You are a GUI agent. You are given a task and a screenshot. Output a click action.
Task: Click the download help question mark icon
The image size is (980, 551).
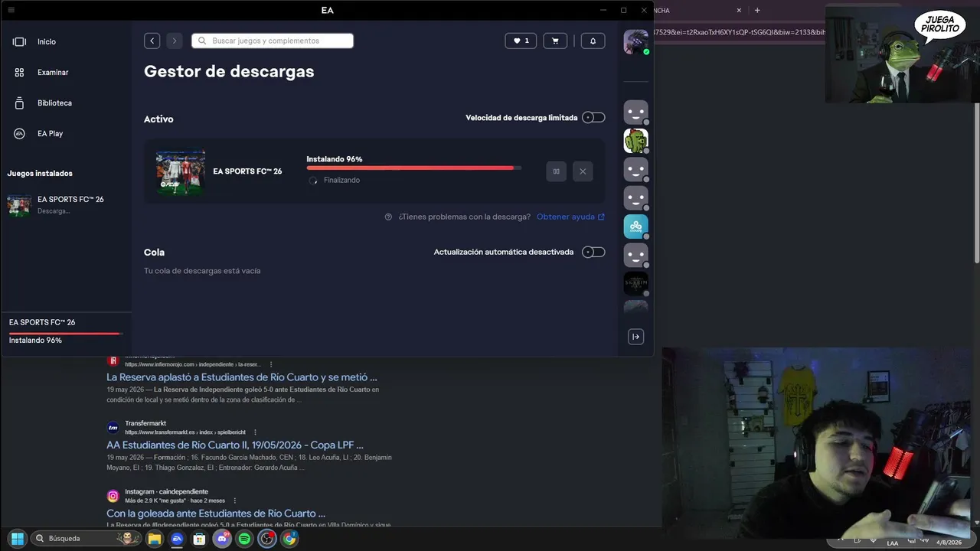(x=389, y=217)
